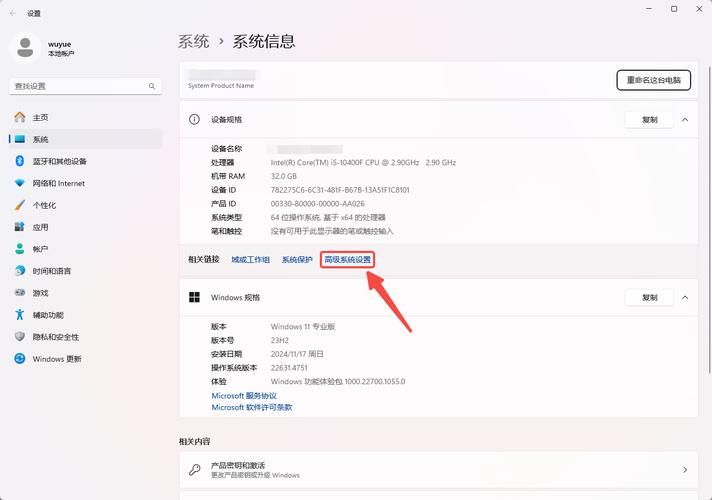Click the Windows 更新 sync icon
Viewport: 712px width, 500px height.
pos(20,358)
